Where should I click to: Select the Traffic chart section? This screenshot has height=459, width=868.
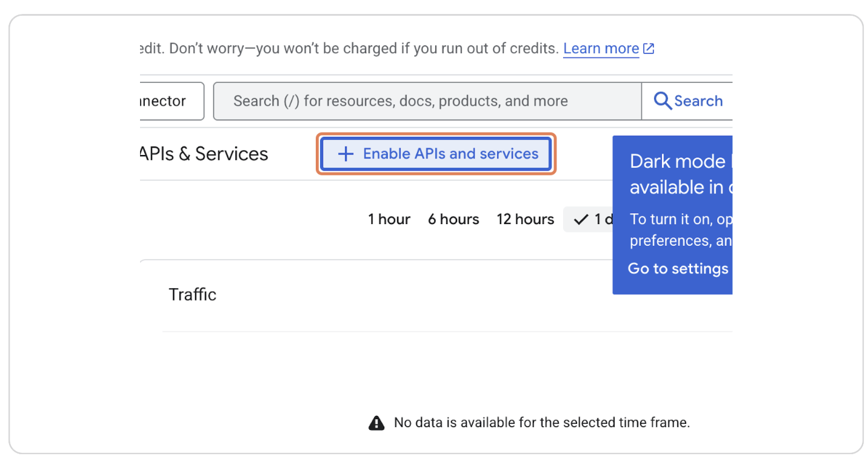[x=192, y=294]
